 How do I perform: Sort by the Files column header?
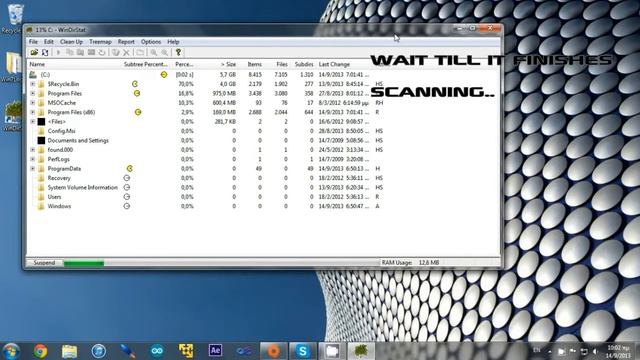click(277, 64)
